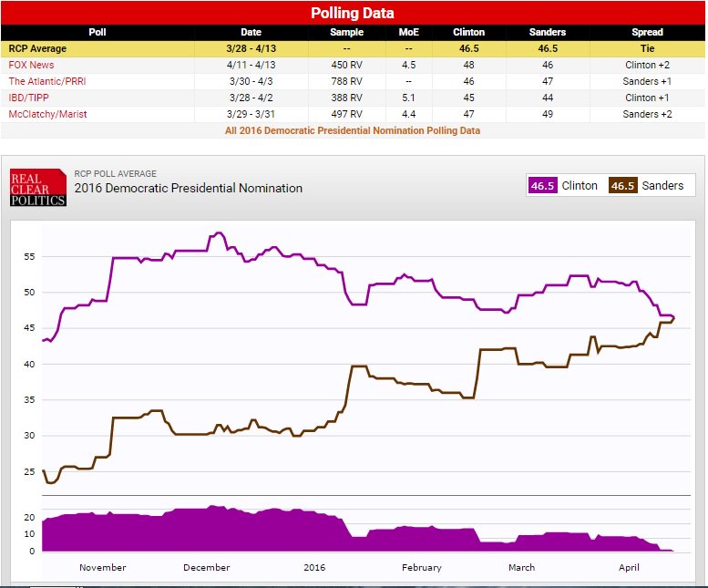Click the purple 46.5 Clinton legend swatch
Screen dimensions: 708x588
coord(542,186)
